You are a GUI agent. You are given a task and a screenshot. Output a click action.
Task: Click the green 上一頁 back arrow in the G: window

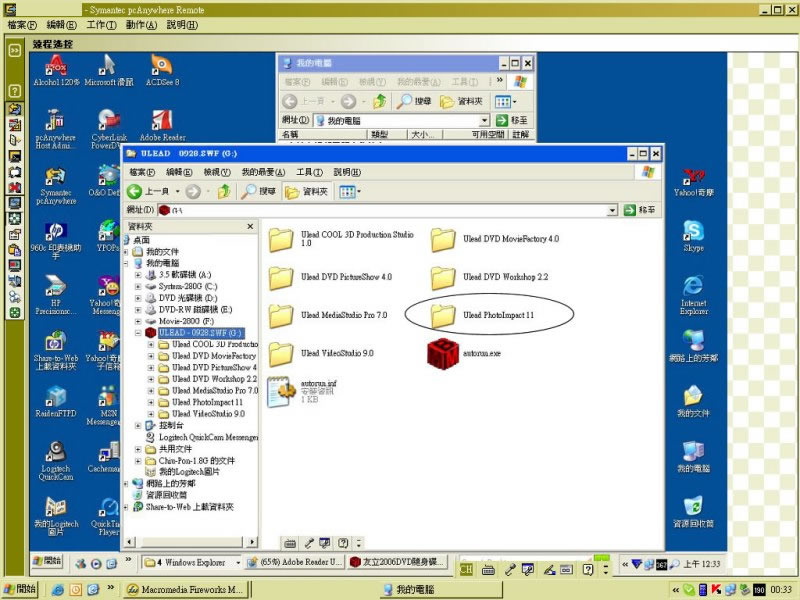[x=135, y=191]
